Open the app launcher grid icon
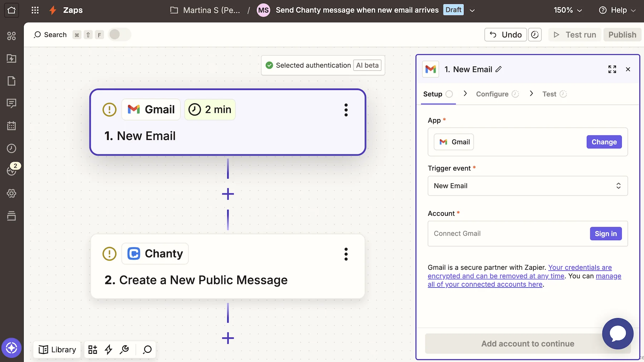Screen dimensions: 644x362 click(35, 10)
